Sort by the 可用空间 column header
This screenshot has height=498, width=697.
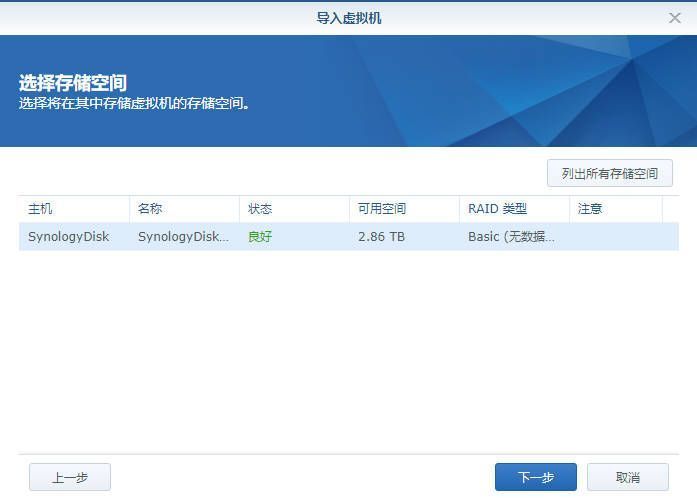tap(382, 209)
